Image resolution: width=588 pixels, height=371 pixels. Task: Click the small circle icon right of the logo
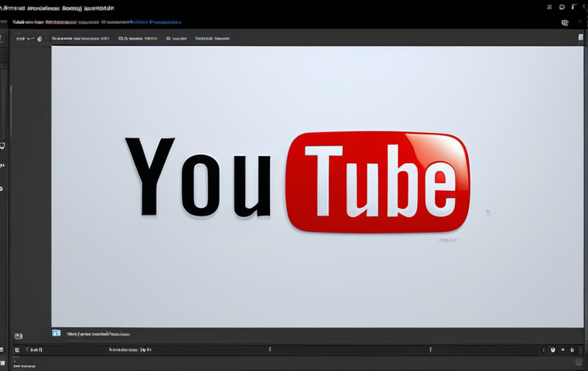click(x=488, y=213)
